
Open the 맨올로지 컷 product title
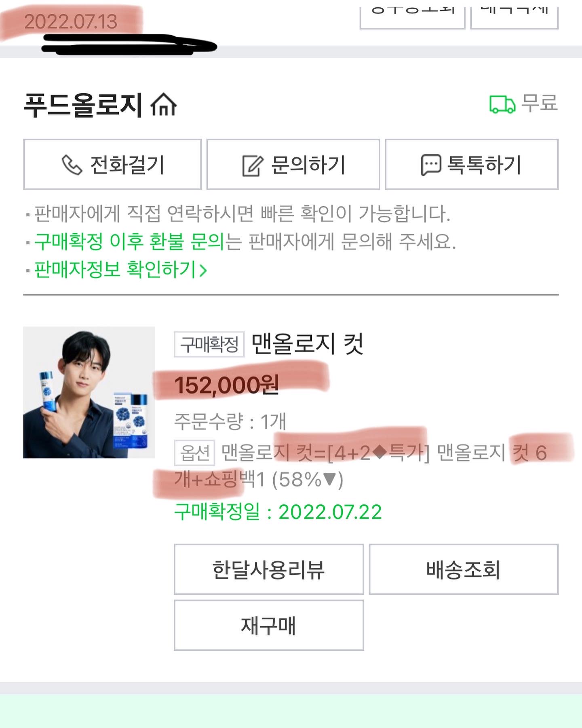click(x=308, y=344)
